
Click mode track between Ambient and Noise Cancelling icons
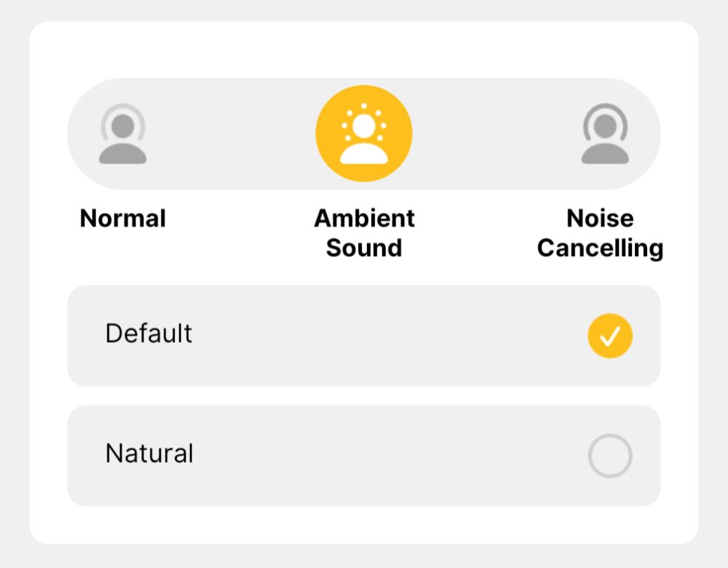tap(495, 134)
